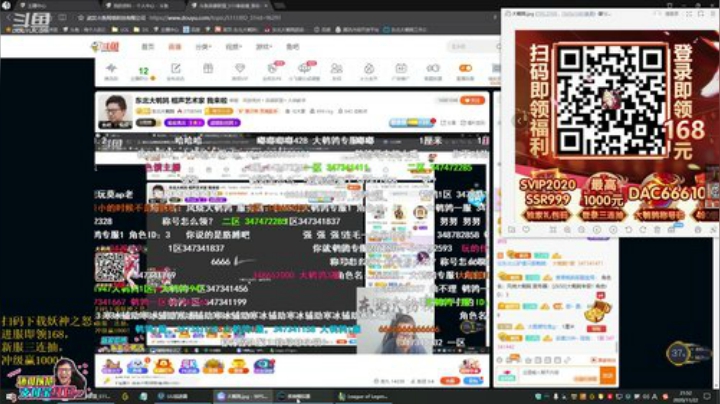Rotate image left in the image viewer
Screen dimensions: 720x404
pyautogui.click(x=628, y=229)
